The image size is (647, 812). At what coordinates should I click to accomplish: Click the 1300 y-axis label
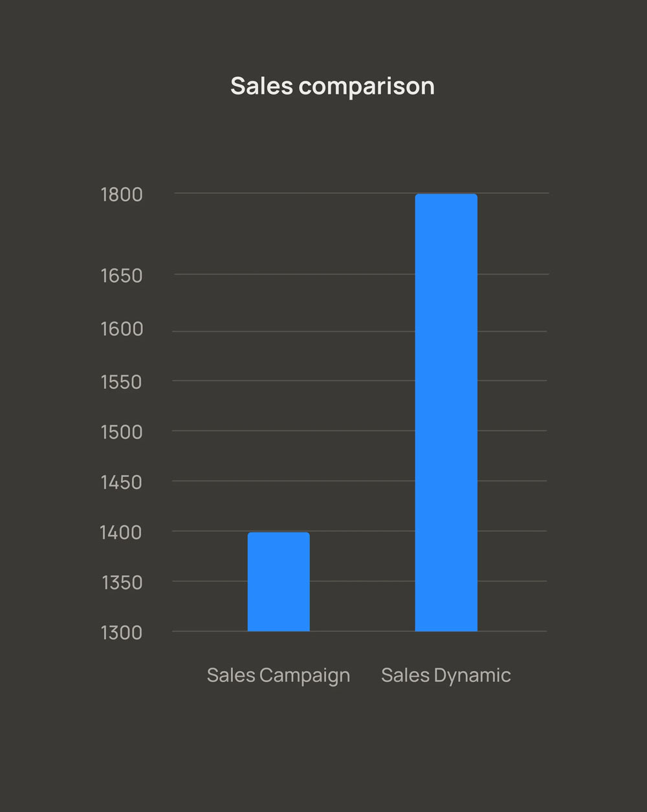(122, 633)
